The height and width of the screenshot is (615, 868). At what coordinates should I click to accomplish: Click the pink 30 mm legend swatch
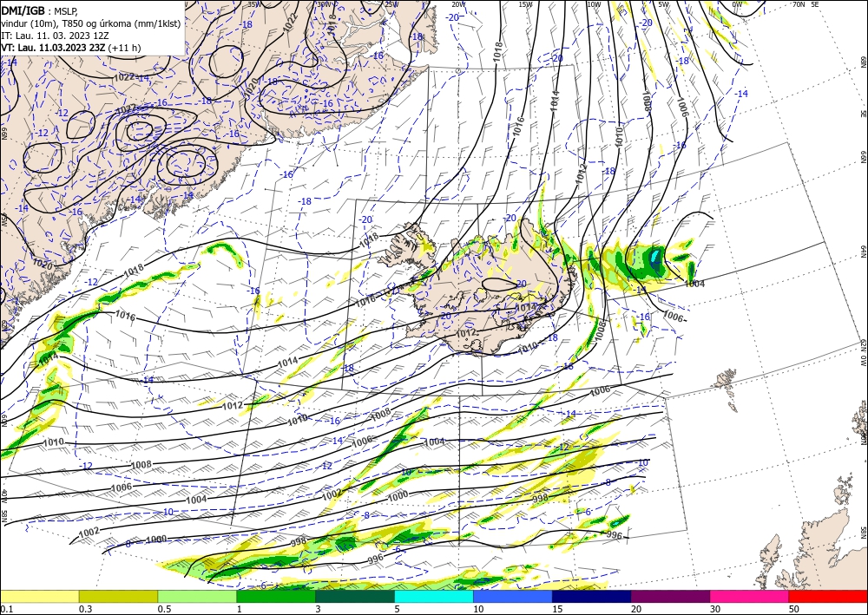(x=750, y=597)
